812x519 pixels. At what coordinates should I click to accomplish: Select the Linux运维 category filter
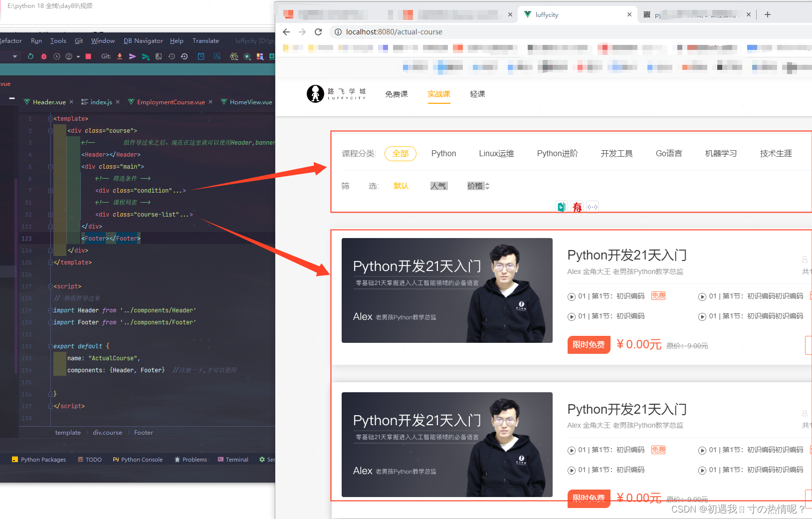tap(496, 154)
